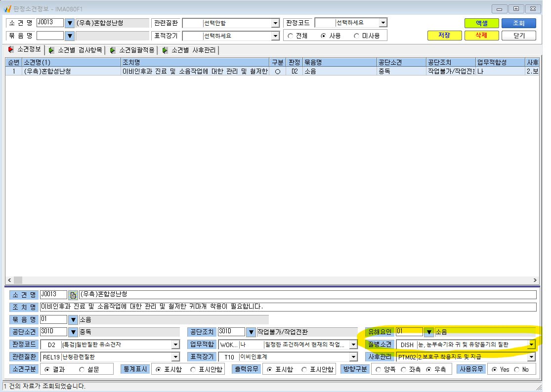The width and height of the screenshot is (551, 392).
Task: Click the 조치명 text field
Action: pos(288,307)
